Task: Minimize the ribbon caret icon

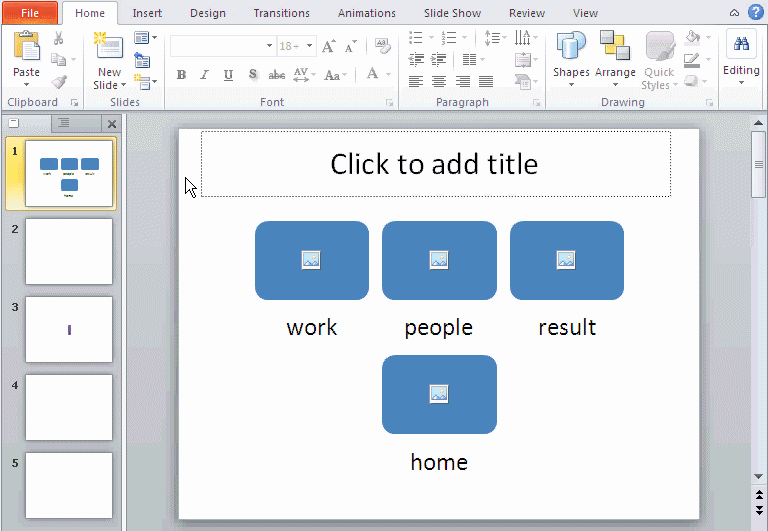Action: 734,13
